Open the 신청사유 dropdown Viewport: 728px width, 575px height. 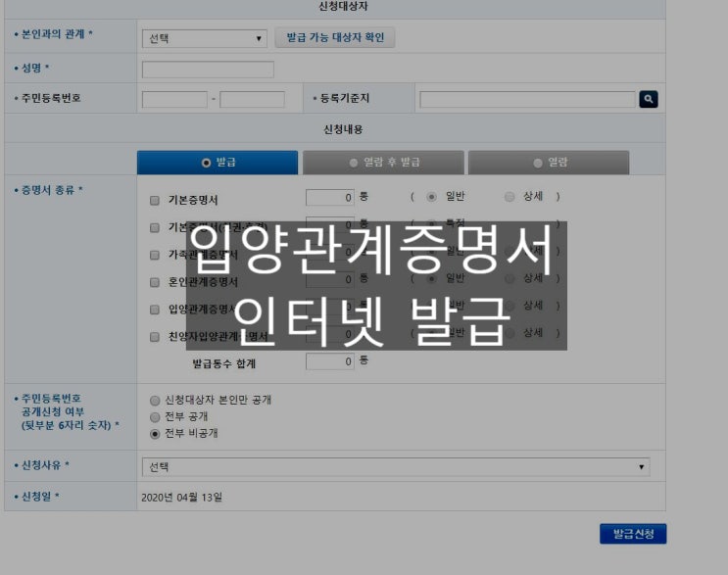pyautogui.click(x=396, y=467)
